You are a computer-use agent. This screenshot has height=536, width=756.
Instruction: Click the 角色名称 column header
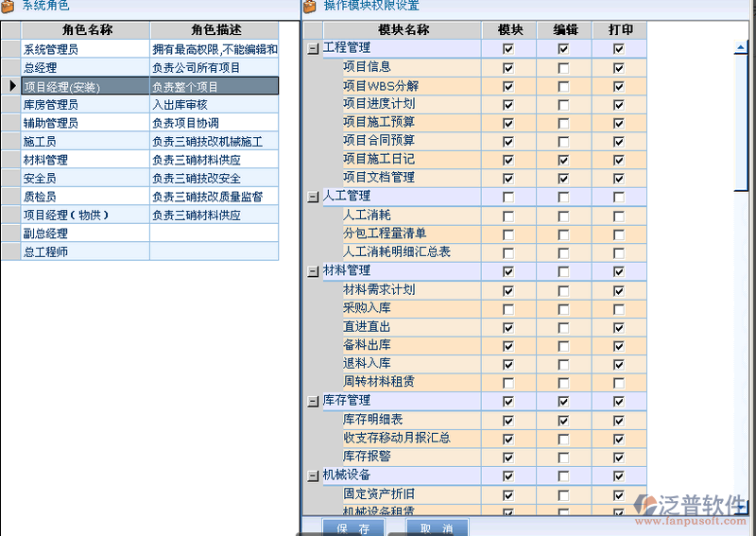click(86, 30)
